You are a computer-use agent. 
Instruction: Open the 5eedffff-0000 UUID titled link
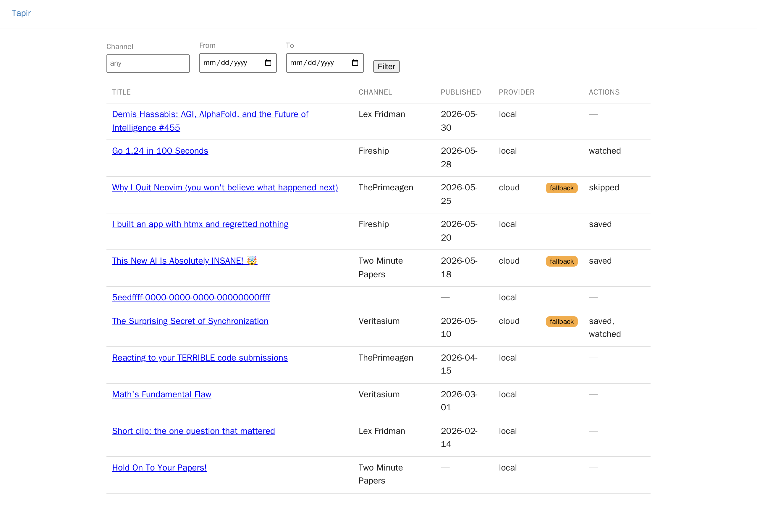coord(191,297)
